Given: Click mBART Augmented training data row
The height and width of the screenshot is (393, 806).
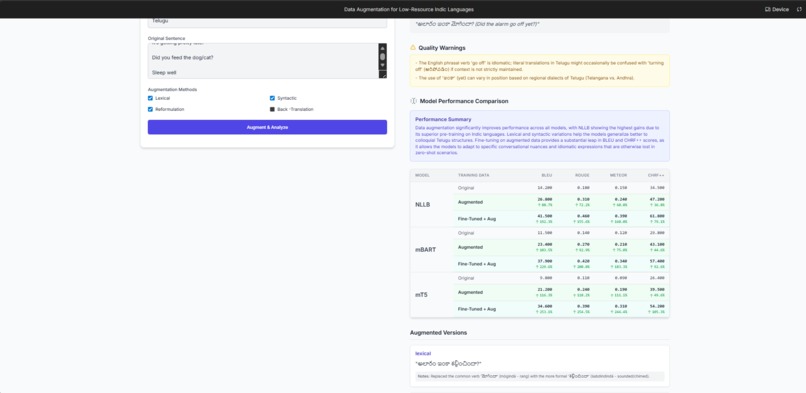Looking at the screenshot, I should point(562,247).
